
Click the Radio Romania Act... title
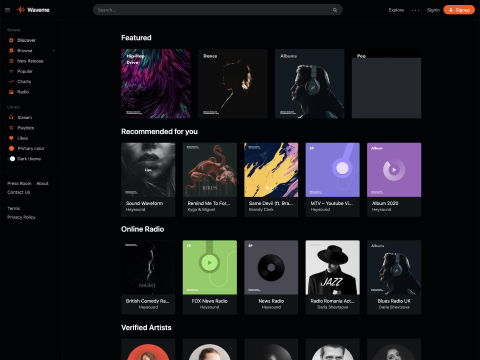(x=333, y=301)
